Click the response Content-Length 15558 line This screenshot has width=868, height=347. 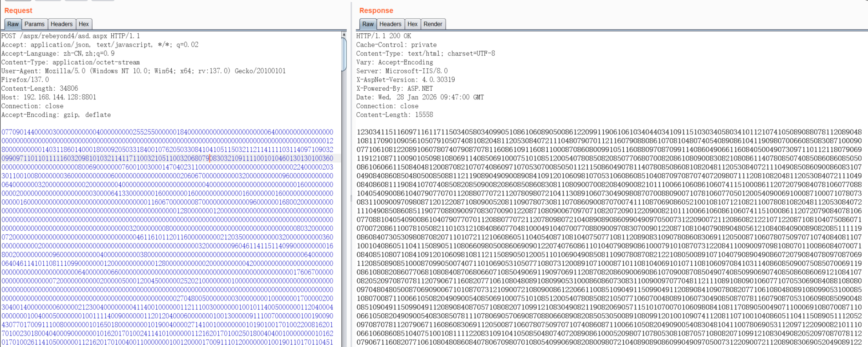(395, 115)
